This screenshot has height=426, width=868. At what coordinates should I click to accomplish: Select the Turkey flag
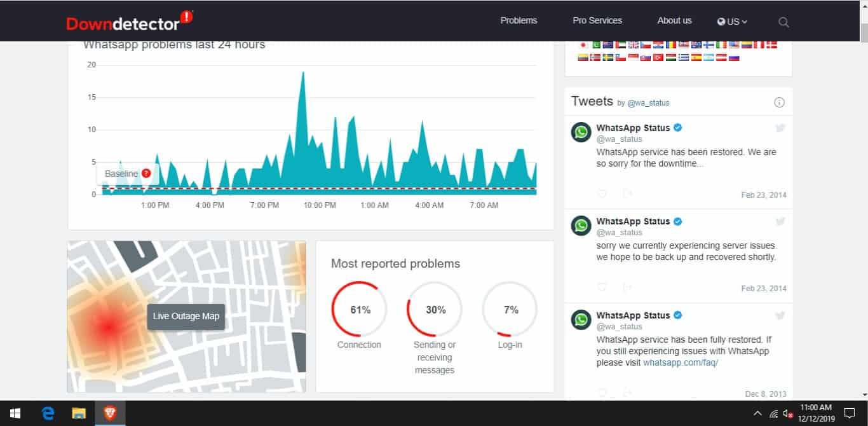point(658,57)
